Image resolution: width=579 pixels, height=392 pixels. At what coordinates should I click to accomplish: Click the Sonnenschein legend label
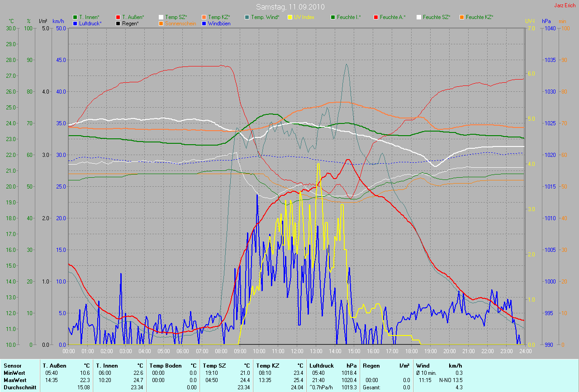[x=180, y=23]
